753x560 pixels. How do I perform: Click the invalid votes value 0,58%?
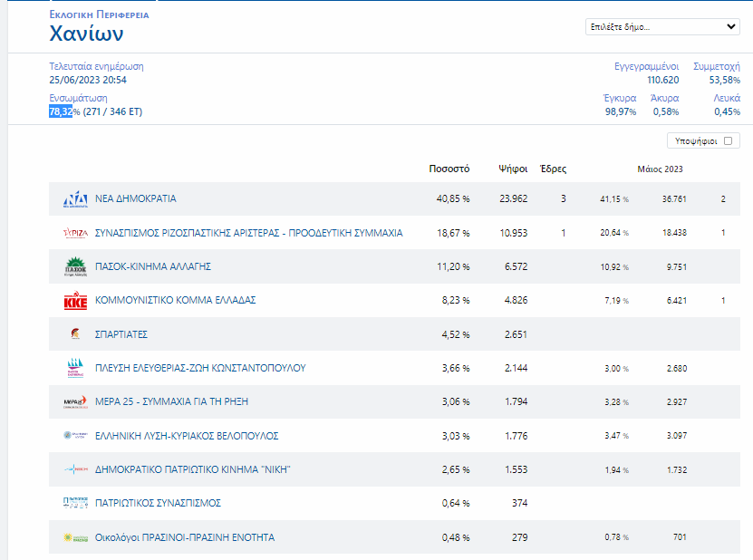(666, 111)
